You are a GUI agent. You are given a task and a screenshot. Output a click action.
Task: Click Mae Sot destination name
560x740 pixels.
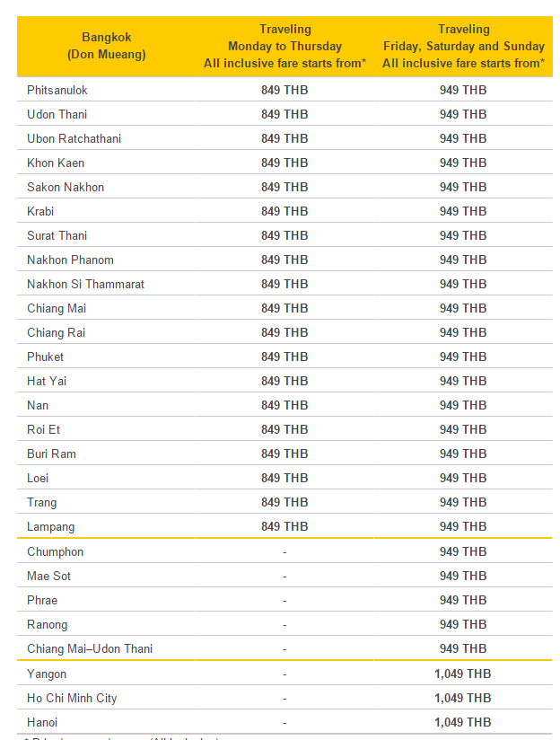48,576
